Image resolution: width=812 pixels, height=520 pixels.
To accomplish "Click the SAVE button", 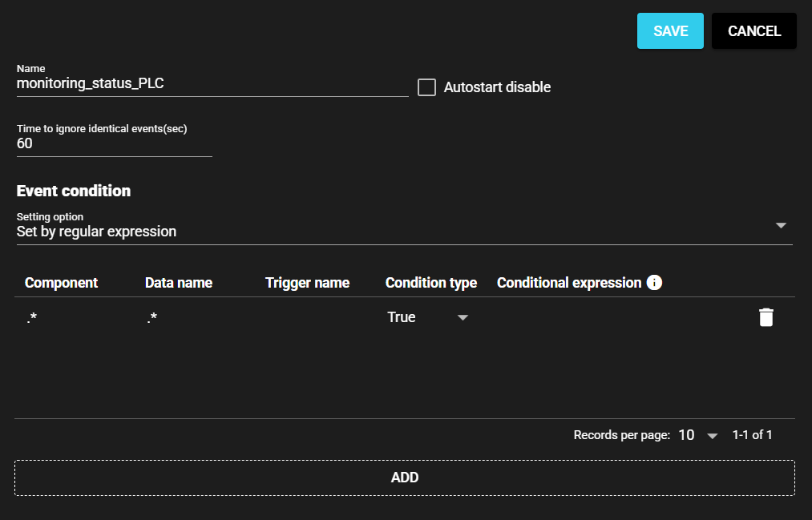I will tap(670, 31).
